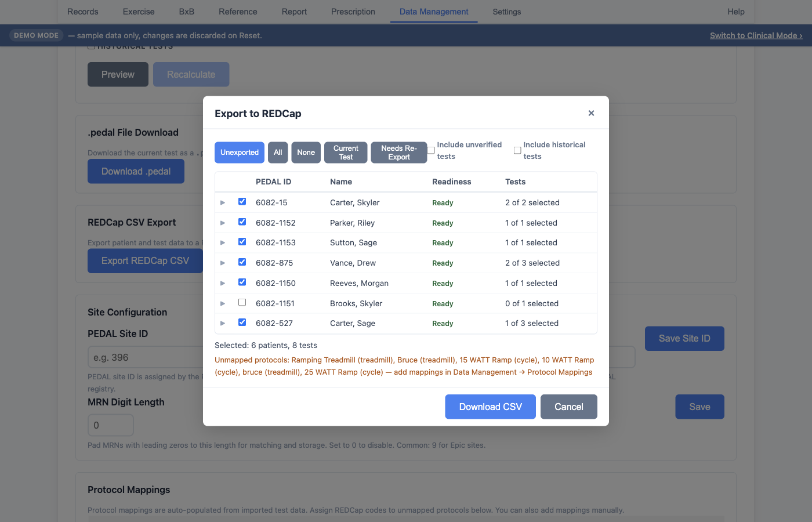Click the DEMO MODE badge
The height and width of the screenshot is (522, 812).
point(36,35)
